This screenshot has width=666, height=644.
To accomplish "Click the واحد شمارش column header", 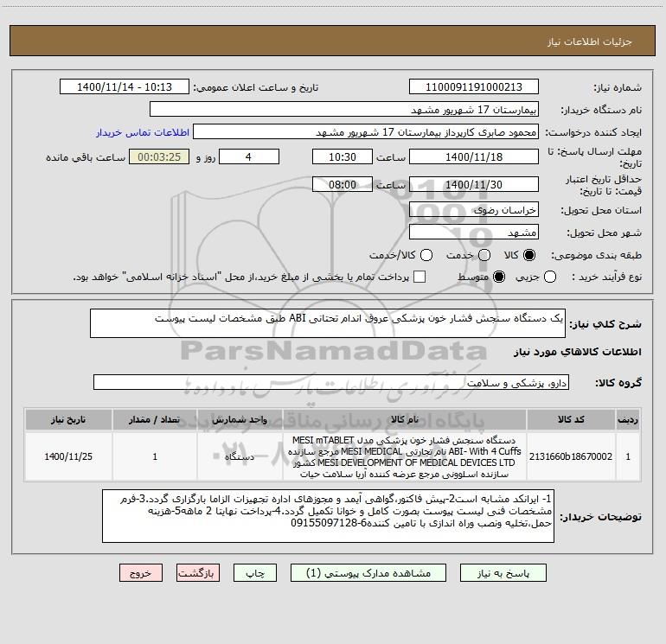I will coord(240,419).
